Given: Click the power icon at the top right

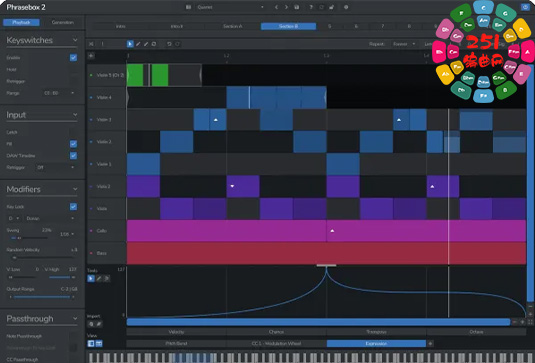Looking at the screenshot, I should point(525,7).
